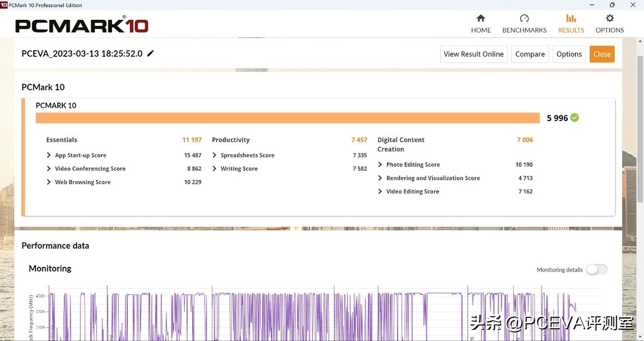Click the PCMark 10 logo
Viewport: 644px width, 341px height.
coord(82,25)
